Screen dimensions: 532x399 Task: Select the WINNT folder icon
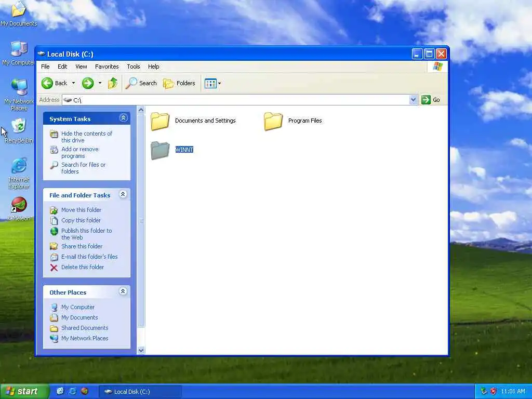coord(160,150)
